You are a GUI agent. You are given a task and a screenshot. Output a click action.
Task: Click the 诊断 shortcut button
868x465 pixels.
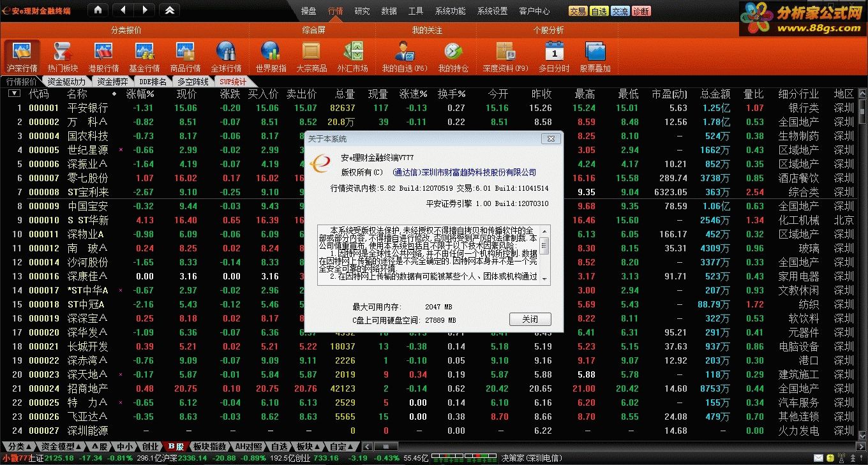641,11
